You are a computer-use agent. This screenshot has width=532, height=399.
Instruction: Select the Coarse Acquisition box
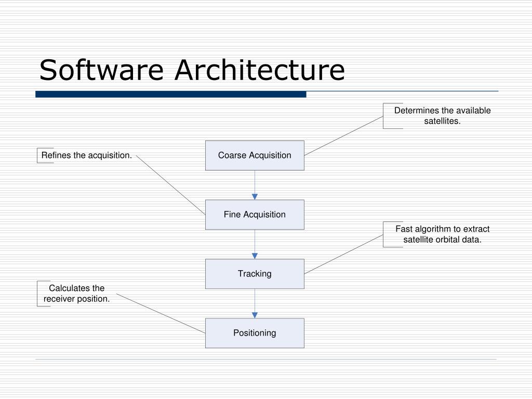[255, 155]
